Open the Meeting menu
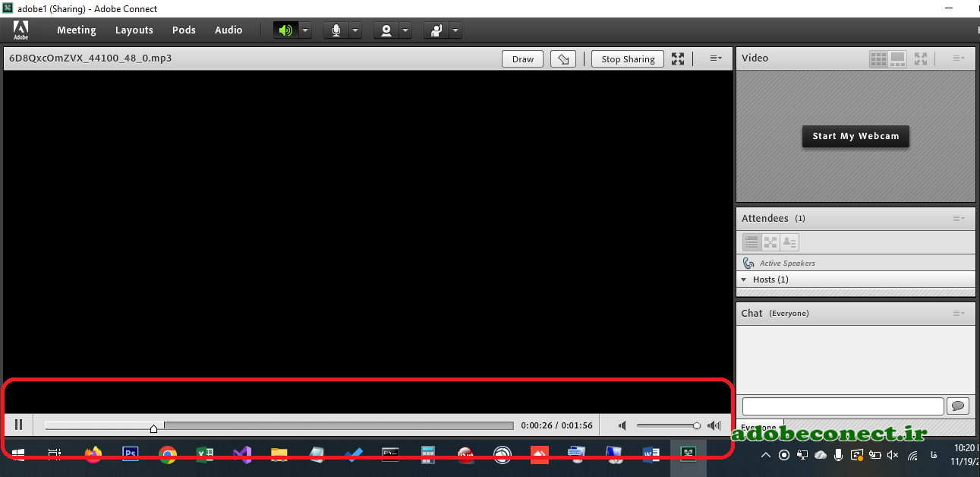 pyautogui.click(x=77, y=30)
